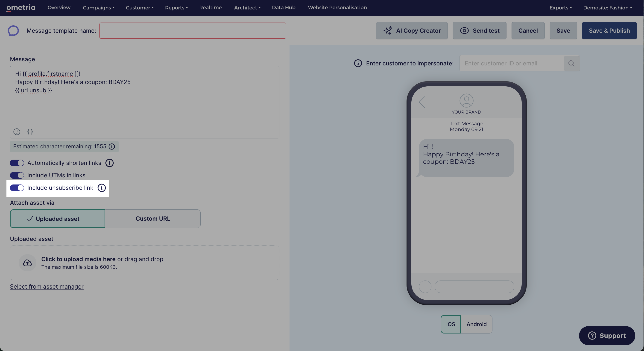
Task: Click the cloud upload icon
Action: [27, 263]
